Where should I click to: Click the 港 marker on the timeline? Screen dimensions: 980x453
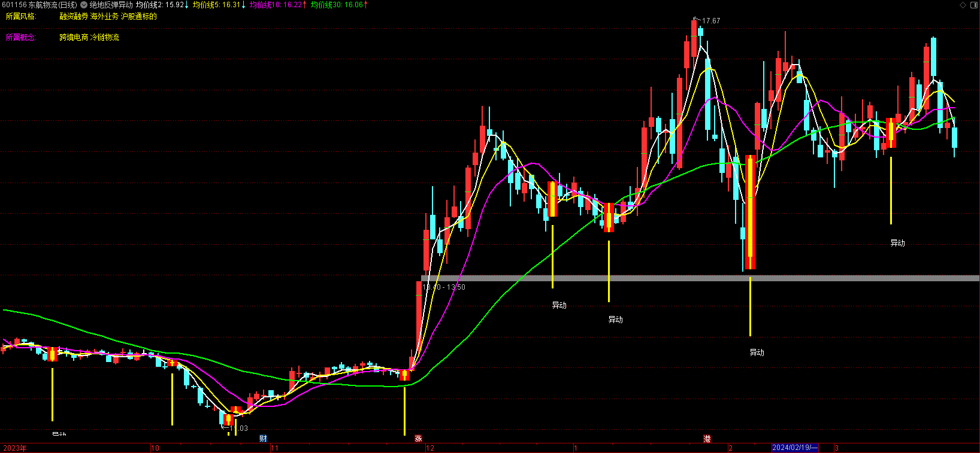pos(707,439)
